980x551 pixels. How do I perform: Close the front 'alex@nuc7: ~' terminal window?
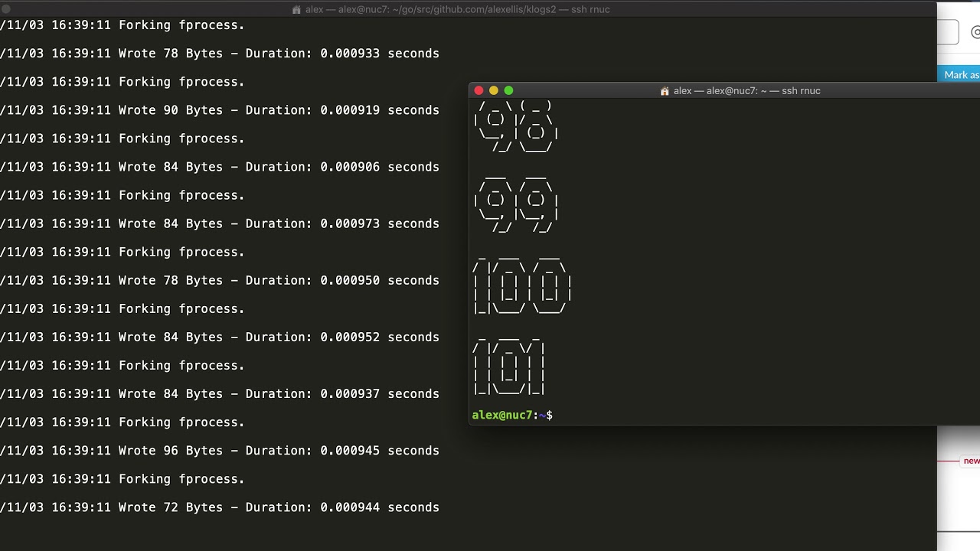pyautogui.click(x=479, y=90)
